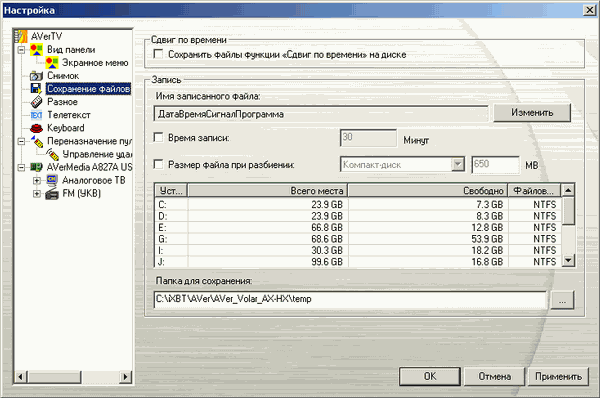Viewport: 600px width, 398px height.
Task: Collapse the Вид панели tree node
Action: point(21,50)
